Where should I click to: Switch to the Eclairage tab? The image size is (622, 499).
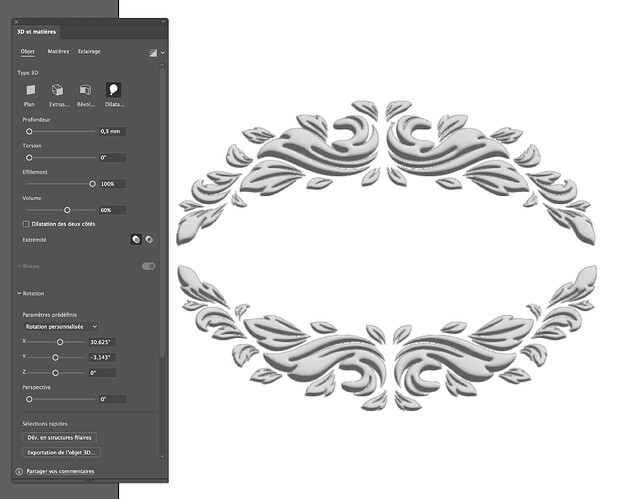click(x=89, y=52)
